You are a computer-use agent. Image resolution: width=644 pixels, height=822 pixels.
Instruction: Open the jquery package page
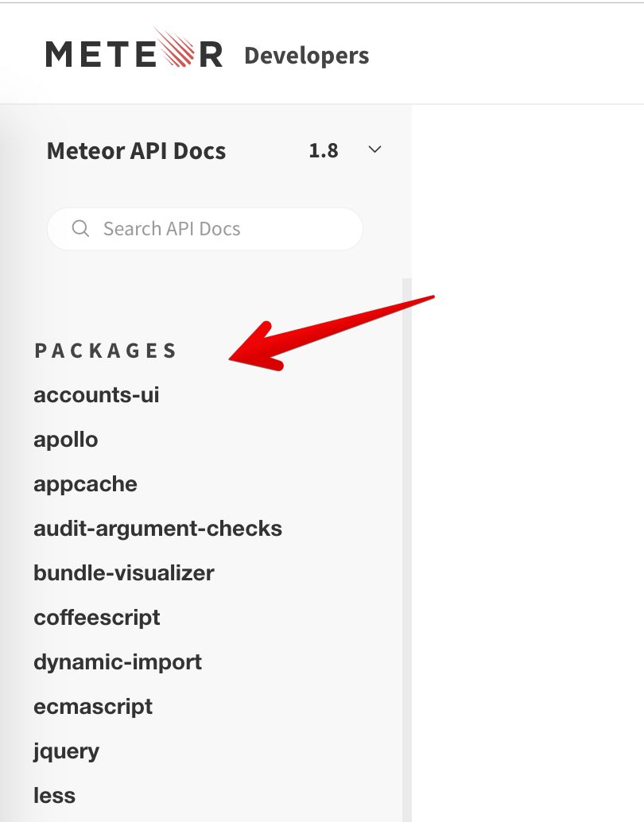pos(66,752)
